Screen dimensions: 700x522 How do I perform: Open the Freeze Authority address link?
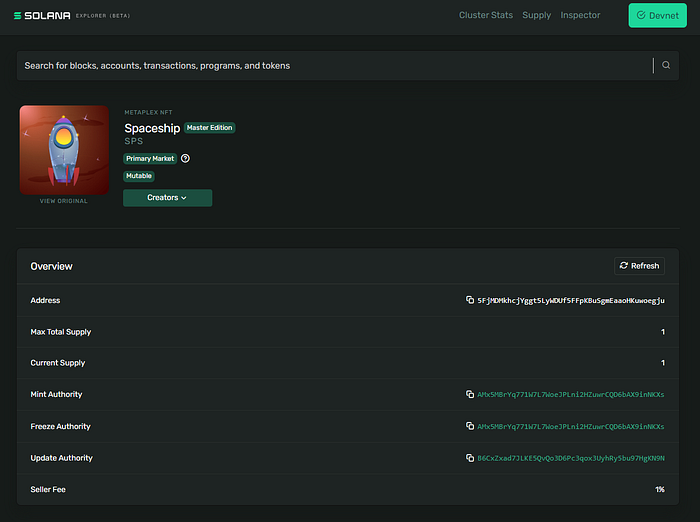pyautogui.click(x=570, y=426)
